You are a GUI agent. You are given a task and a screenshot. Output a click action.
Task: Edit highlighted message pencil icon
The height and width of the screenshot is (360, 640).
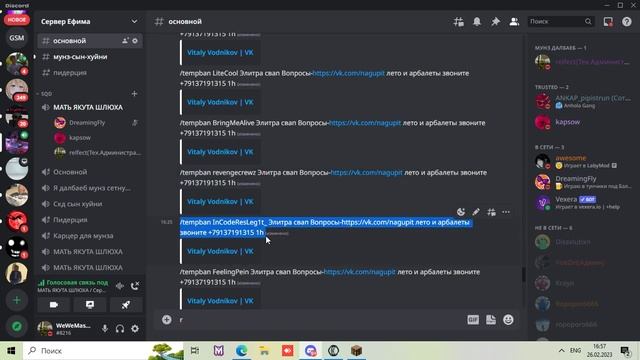(x=476, y=212)
